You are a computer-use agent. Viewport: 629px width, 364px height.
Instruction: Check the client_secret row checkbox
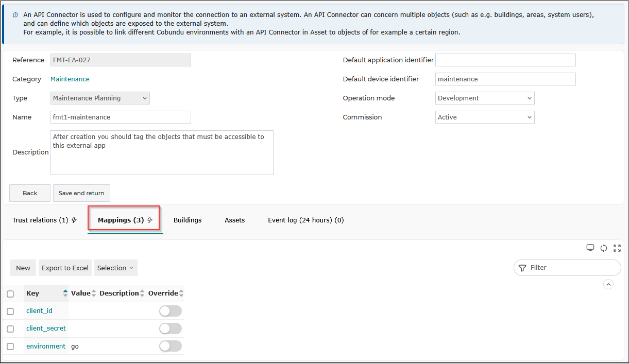tap(10, 329)
